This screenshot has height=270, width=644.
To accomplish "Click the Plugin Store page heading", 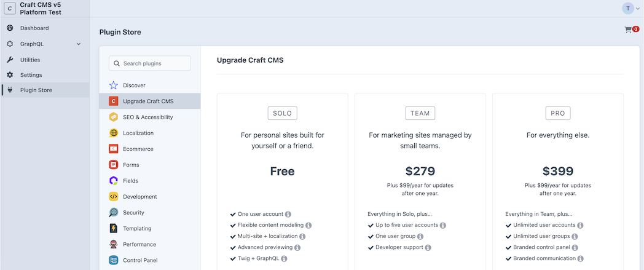I will tap(120, 32).
